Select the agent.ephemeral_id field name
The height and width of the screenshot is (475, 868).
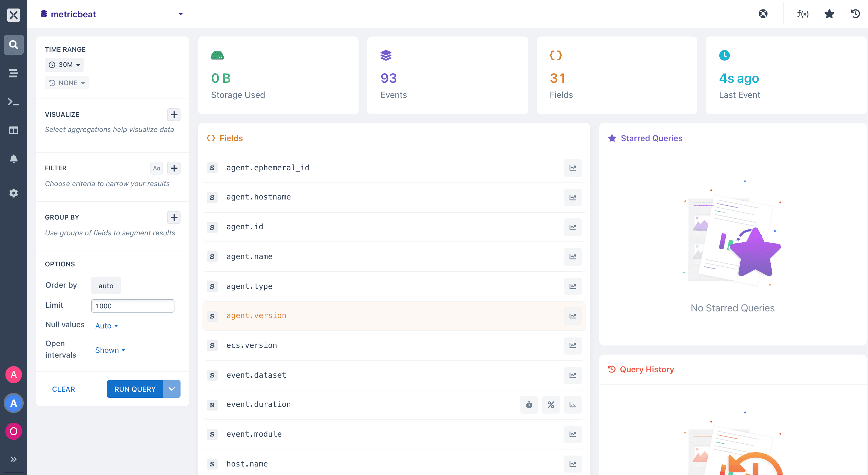point(267,168)
